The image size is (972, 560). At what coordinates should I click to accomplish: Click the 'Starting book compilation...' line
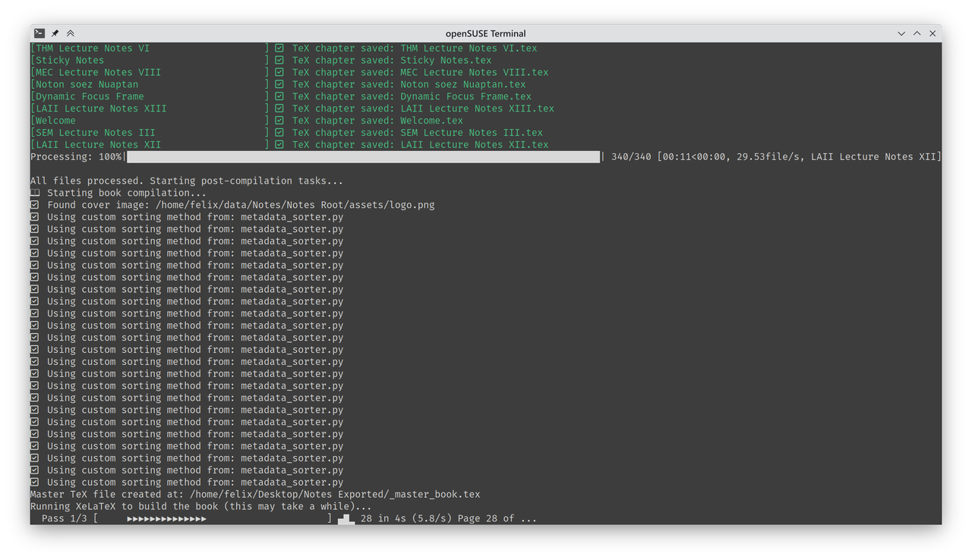(127, 193)
